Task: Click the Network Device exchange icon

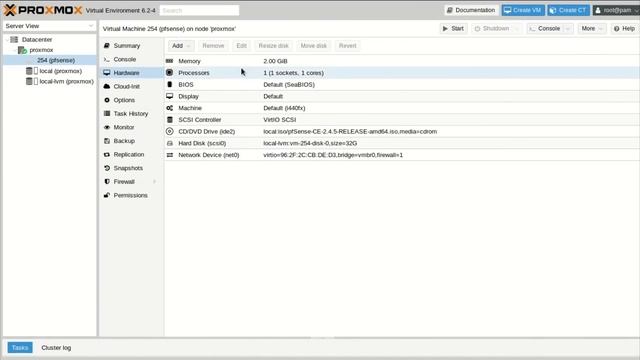Action: pyautogui.click(x=169, y=155)
